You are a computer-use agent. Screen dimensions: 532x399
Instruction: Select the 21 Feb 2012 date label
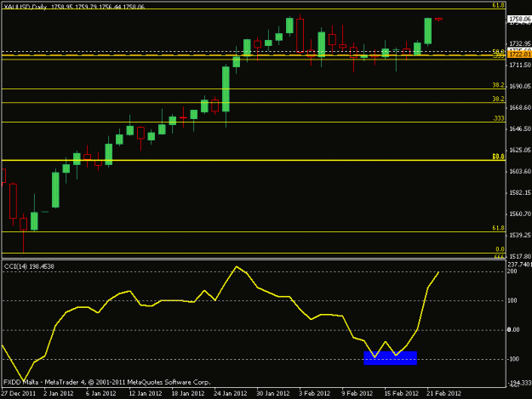pos(443,394)
